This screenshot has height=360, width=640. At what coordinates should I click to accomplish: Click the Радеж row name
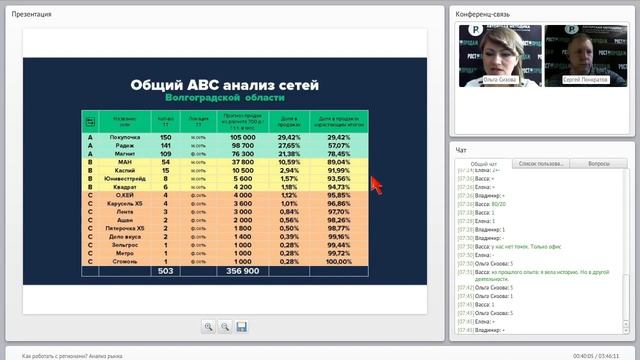[125, 146]
